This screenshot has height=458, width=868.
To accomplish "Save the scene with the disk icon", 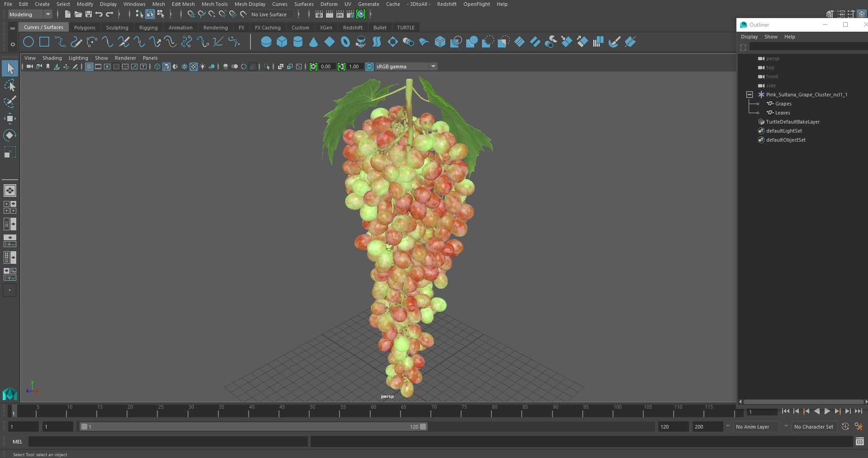I will pyautogui.click(x=89, y=14).
